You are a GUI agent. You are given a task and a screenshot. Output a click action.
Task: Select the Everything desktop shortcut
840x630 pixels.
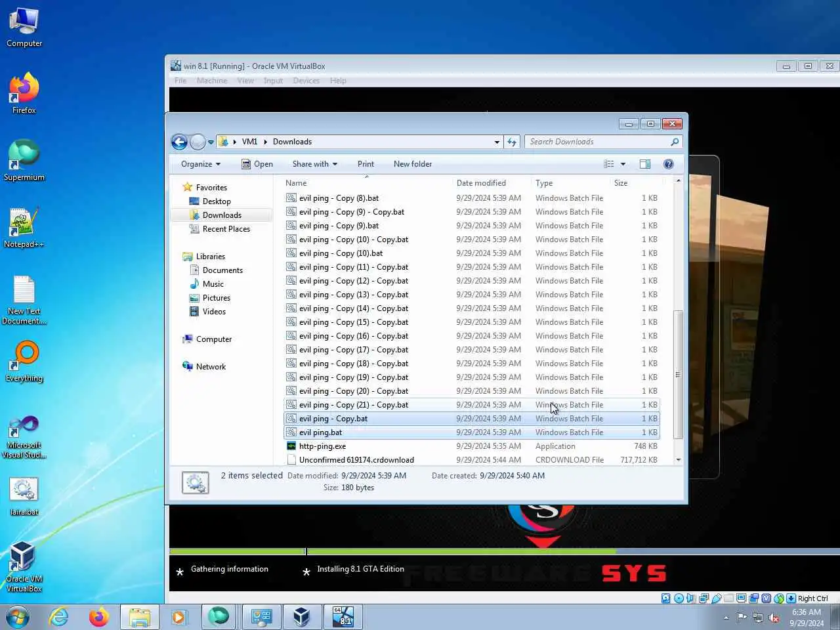24,361
